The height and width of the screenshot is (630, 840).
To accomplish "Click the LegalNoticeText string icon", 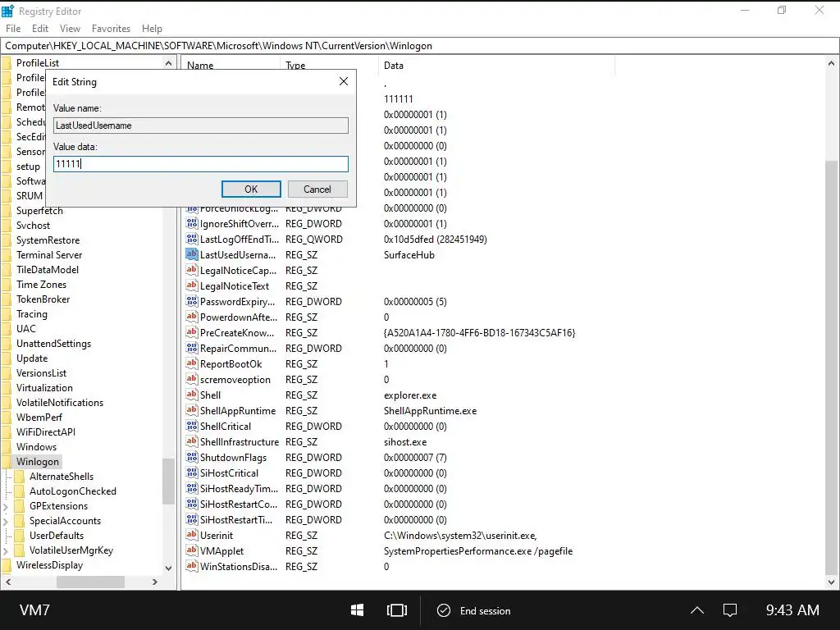I will pos(192,285).
